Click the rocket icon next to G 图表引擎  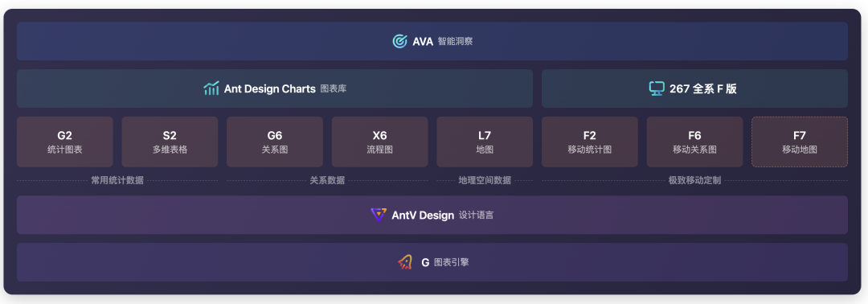pyautogui.click(x=406, y=262)
